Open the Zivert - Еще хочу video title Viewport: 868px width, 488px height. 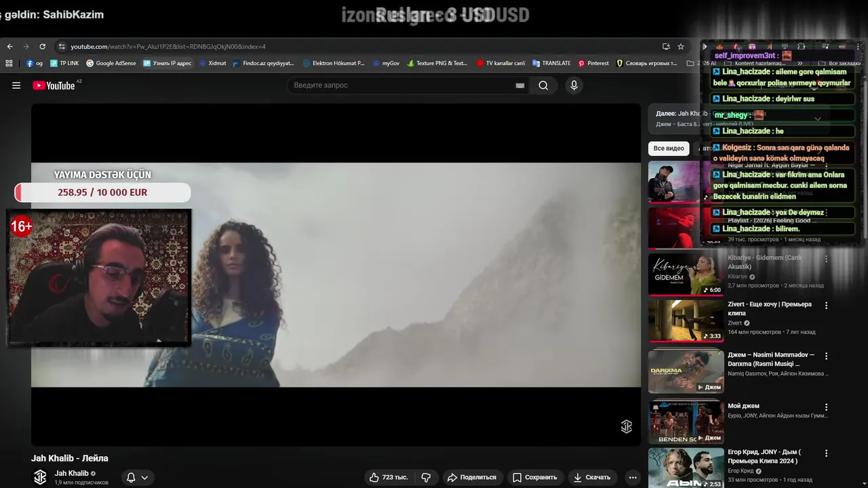(x=770, y=309)
